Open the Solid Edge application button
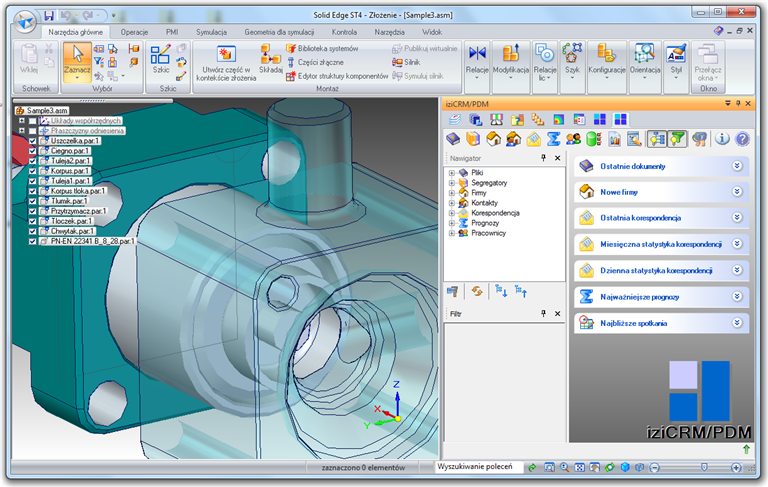Image resolution: width=768 pixels, height=487 pixels. (x=24, y=22)
